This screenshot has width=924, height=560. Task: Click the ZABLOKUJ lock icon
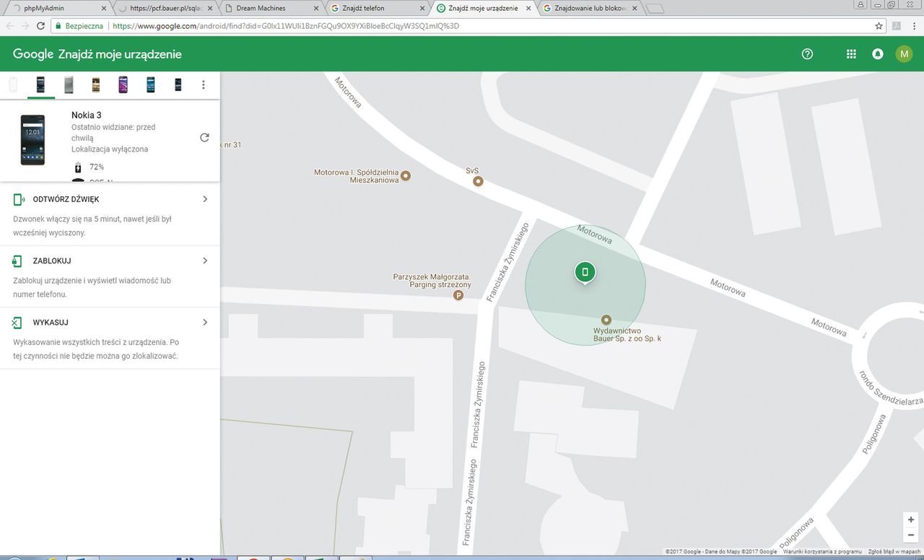point(17,261)
